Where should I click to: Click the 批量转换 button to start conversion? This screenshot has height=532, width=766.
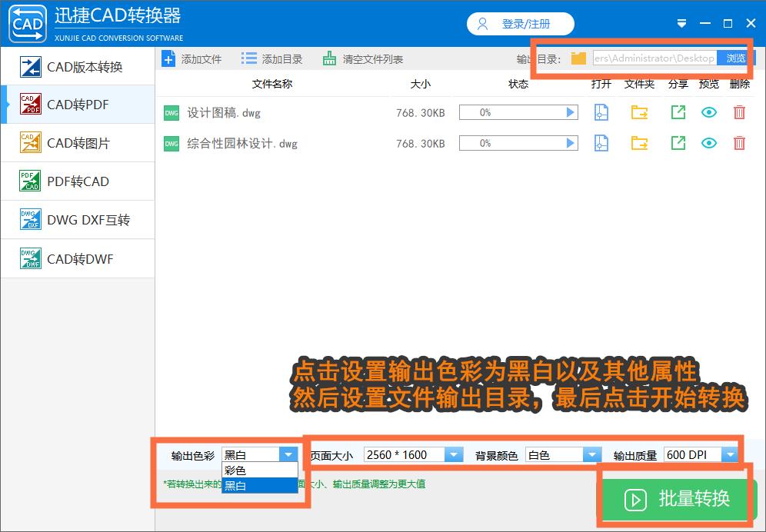tap(675, 499)
